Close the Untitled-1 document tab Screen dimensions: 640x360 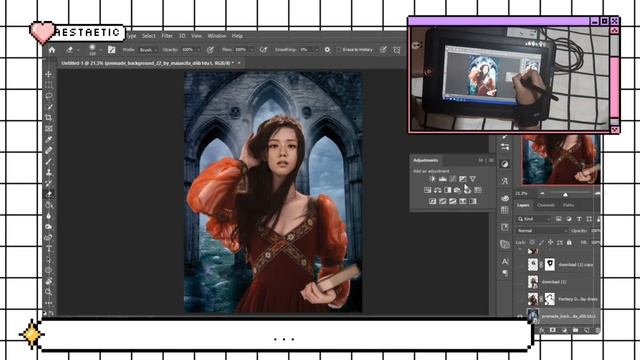click(x=239, y=63)
